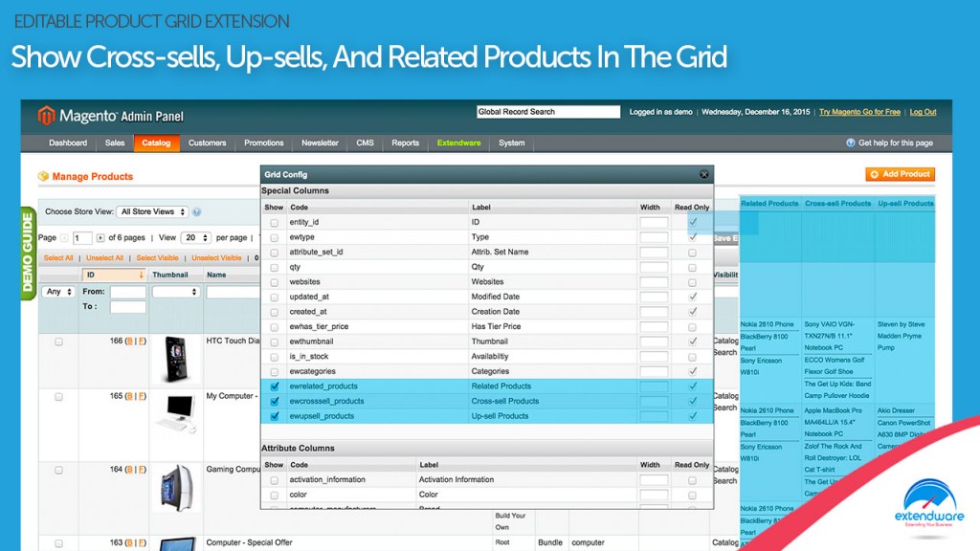
Task: Click the Select All link
Action: (58, 258)
